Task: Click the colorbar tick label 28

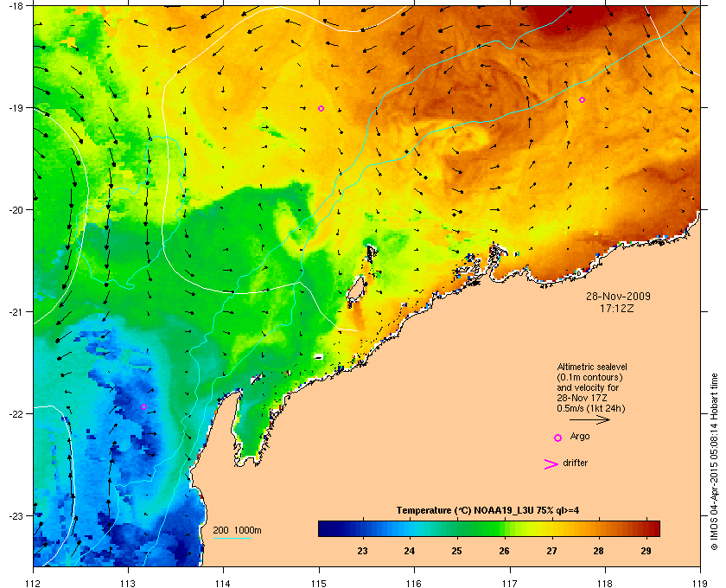Action: point(599,551)
